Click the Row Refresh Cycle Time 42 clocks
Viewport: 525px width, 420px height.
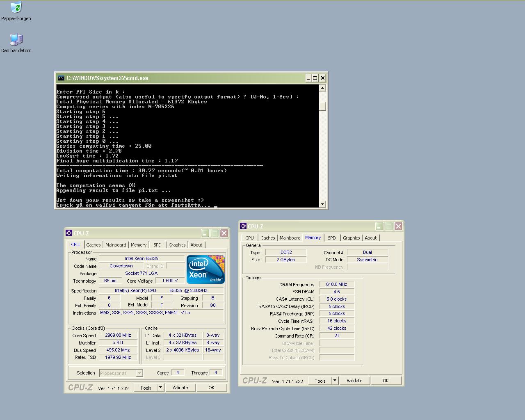(x=337, y=328)
